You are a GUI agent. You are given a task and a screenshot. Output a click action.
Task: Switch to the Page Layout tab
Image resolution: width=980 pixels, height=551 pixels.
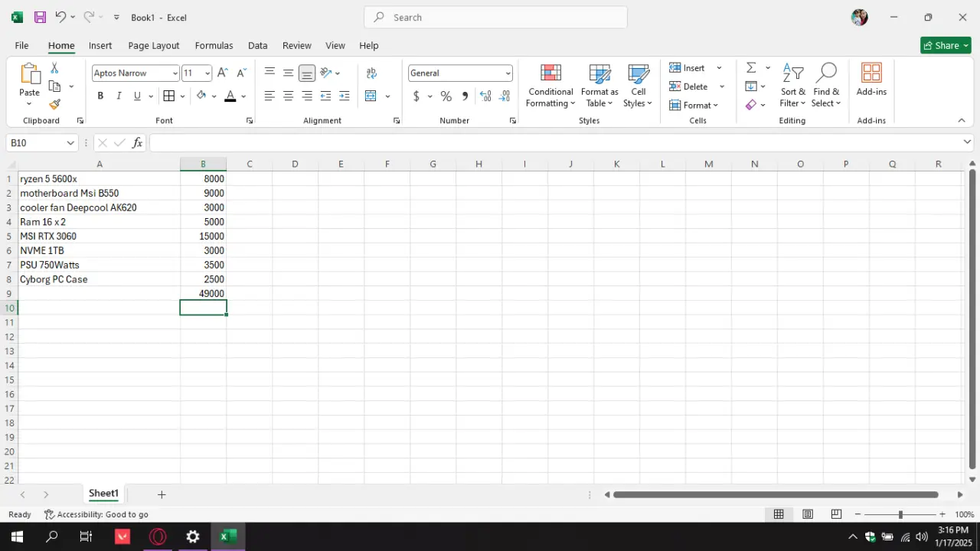[x=154, y=45]
